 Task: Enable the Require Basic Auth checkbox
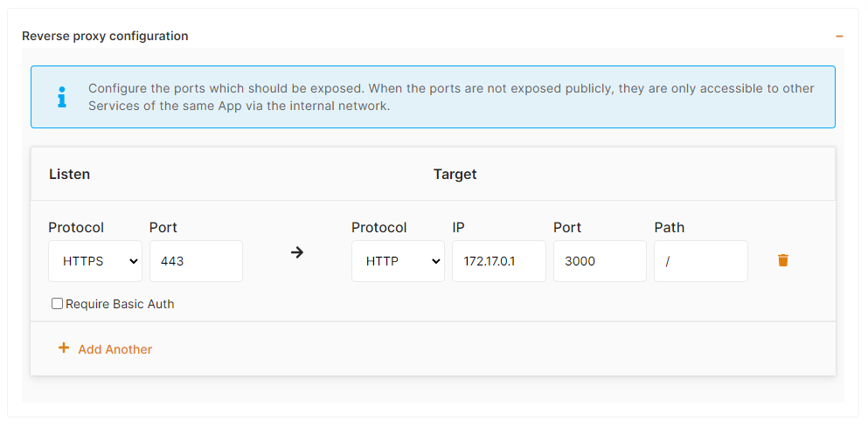pyautogui.click(x=58, y=304)
